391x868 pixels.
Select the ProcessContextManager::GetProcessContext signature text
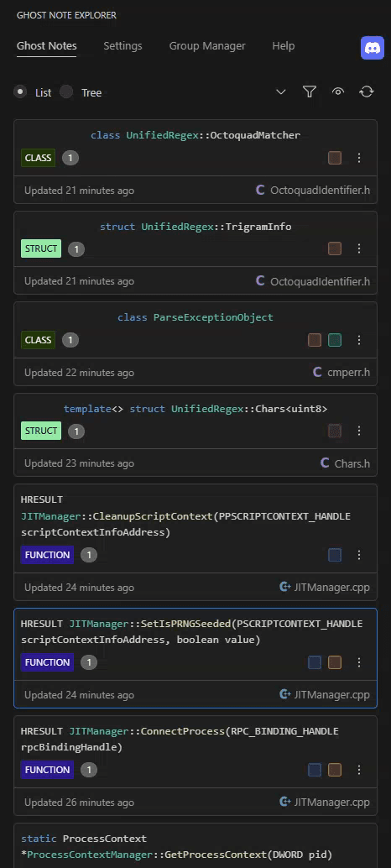coord(177,847)
